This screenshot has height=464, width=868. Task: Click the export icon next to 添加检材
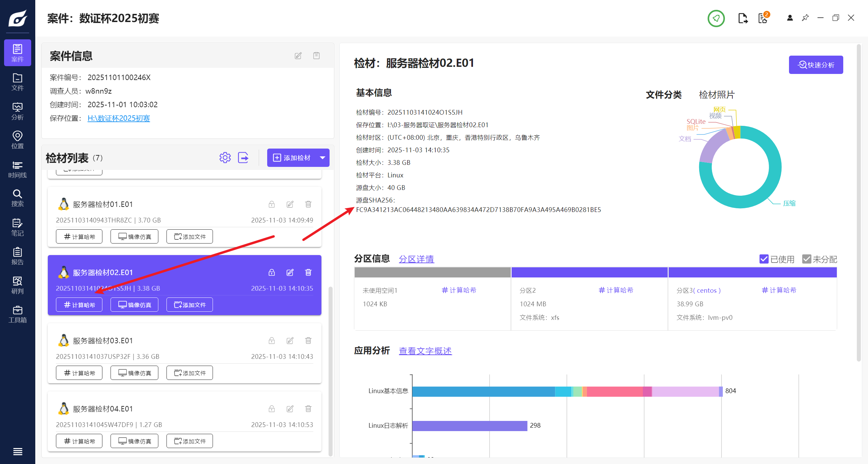(243, 158)
